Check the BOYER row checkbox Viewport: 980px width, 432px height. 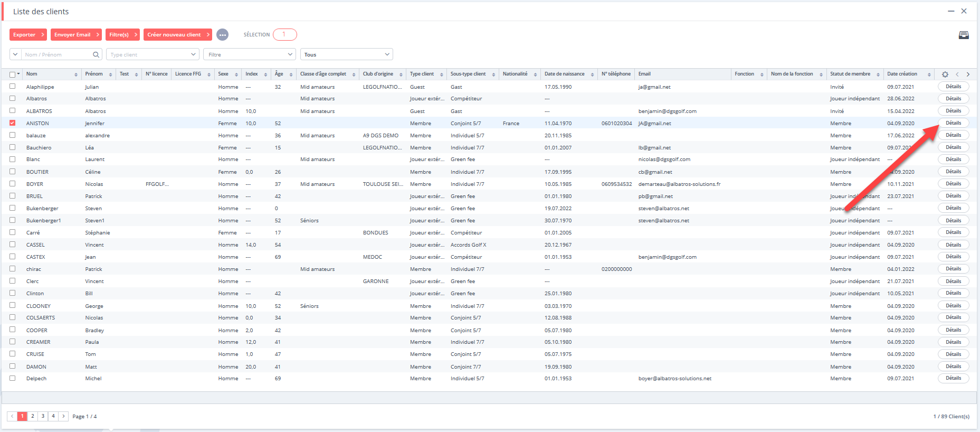(12, 184)
